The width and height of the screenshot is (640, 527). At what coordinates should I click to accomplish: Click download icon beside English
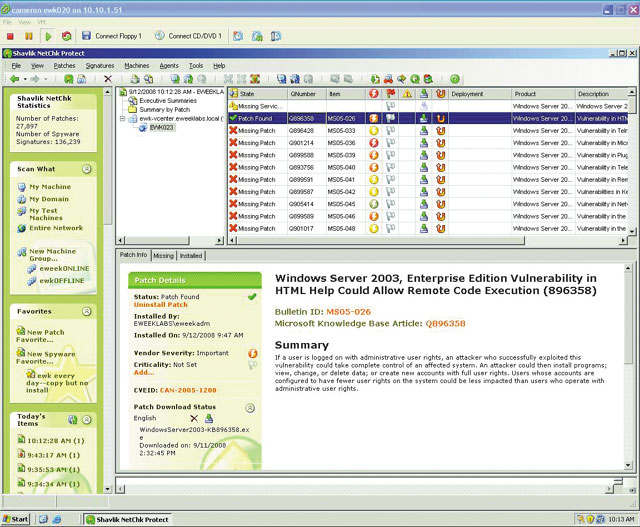(209, 418)
